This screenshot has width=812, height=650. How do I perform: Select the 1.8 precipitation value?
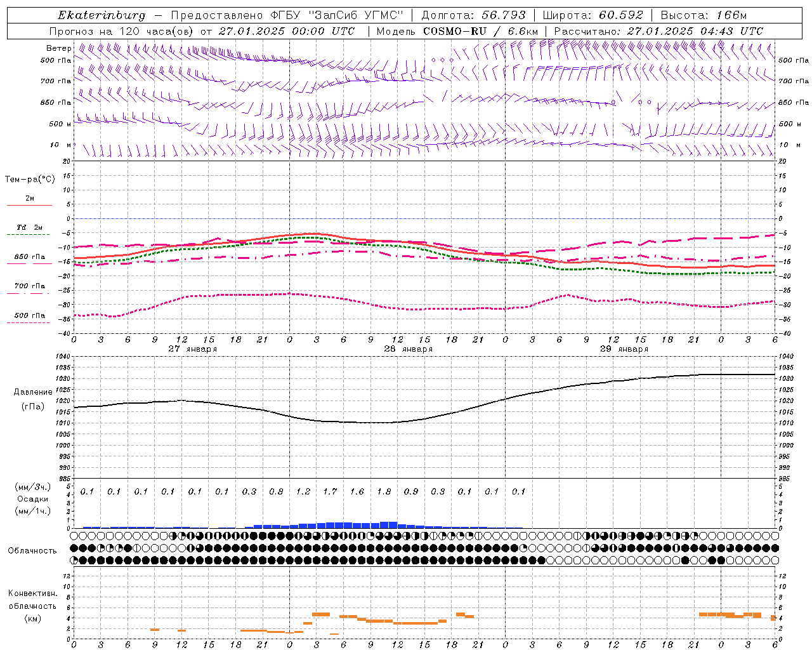click(x=384, y=491)
